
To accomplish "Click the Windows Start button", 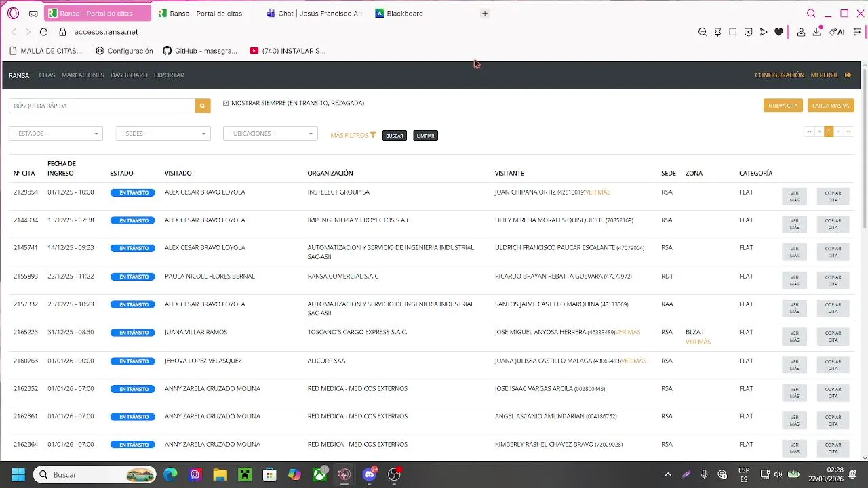I will 18,474.
